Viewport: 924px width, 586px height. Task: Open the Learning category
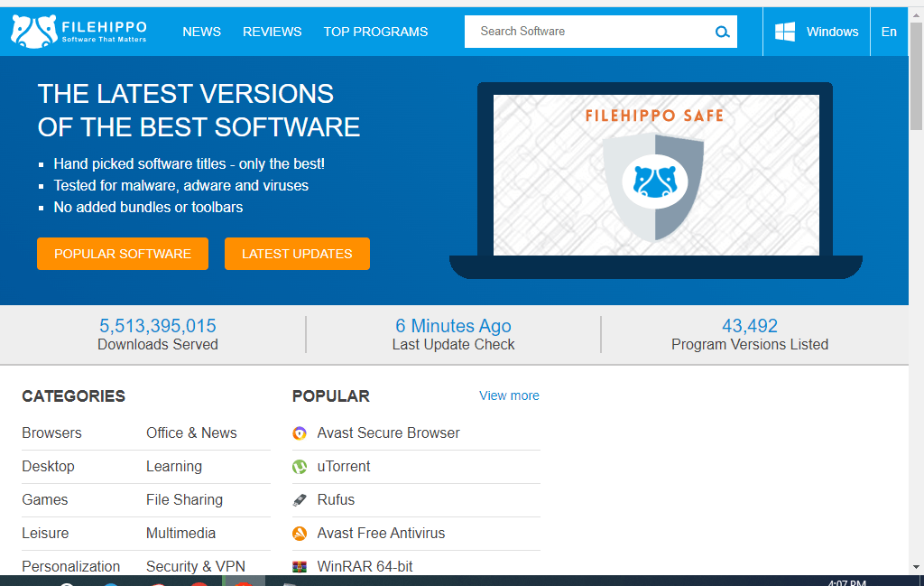pyautogui.click(x=174, y=466)
